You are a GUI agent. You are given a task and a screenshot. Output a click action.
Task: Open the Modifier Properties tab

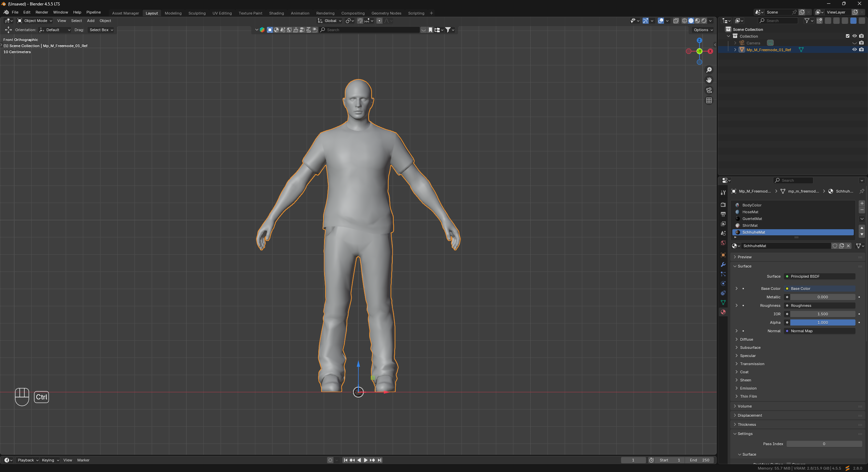click(723, 265)
